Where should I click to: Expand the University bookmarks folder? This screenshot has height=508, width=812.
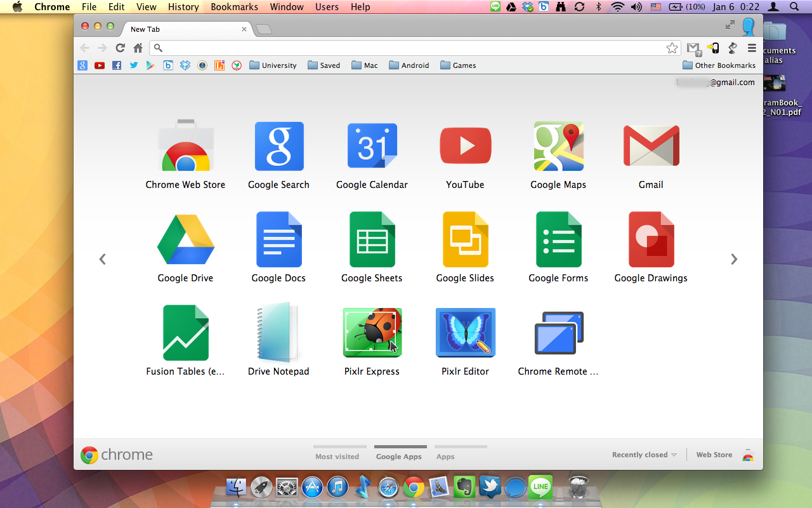pos(273,65)
